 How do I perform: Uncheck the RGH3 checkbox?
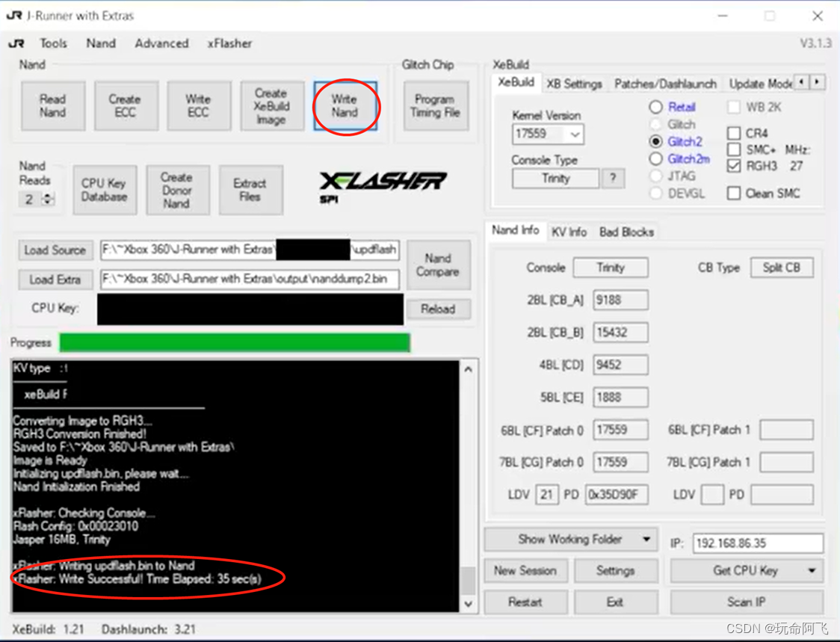pos(734,166)
